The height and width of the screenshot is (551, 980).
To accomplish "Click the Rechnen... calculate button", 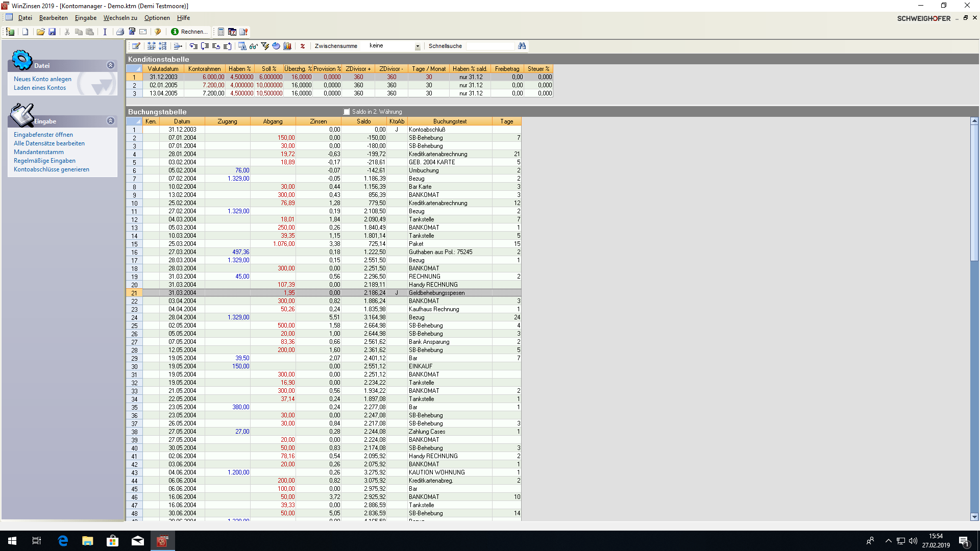I will coord(189,32).
